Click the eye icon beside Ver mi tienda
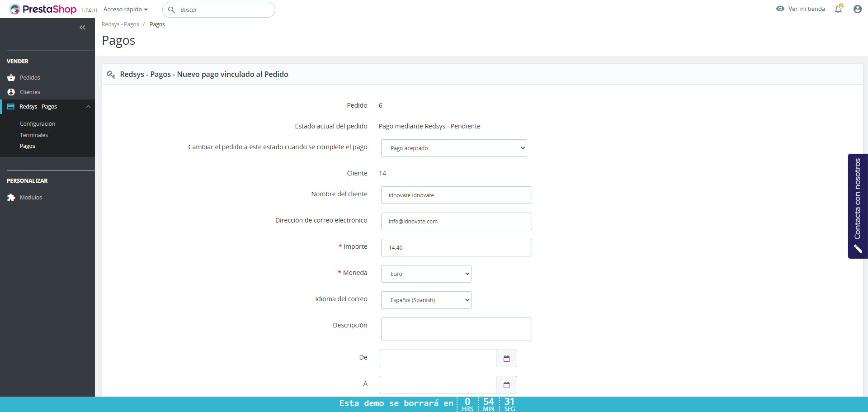Screen dimensions: 868x412 click(780, 9)
